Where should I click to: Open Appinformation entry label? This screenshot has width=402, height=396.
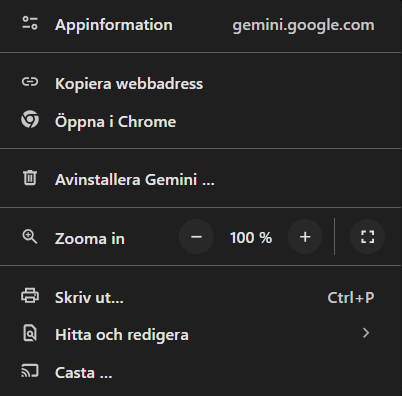[114, 25]
